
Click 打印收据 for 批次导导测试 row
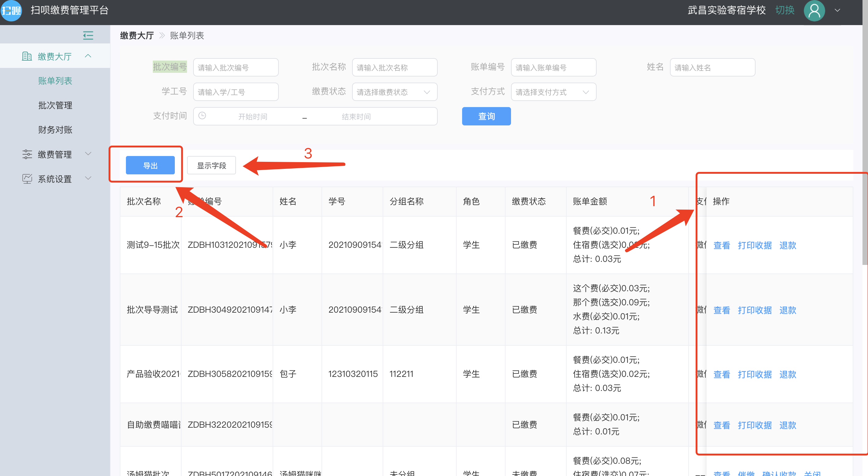point(754,310)
